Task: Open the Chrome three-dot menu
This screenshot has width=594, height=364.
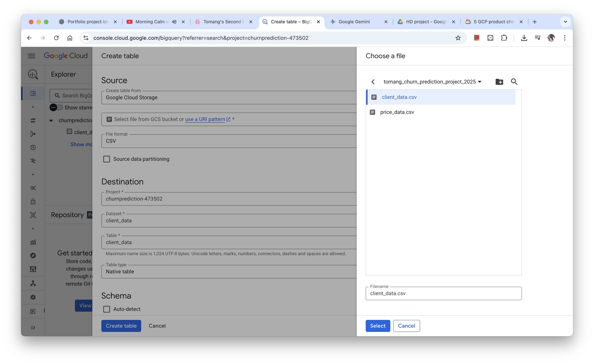Action: (564, 38)
